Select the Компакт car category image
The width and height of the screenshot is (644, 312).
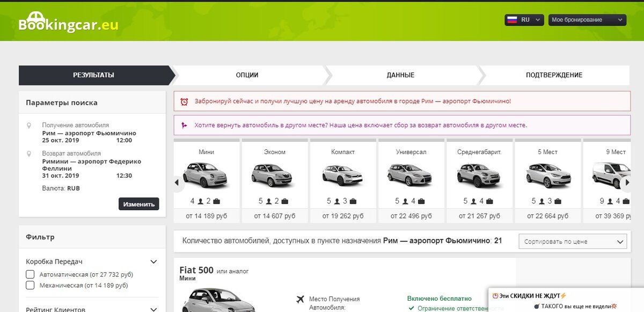(x=343, y=175)
